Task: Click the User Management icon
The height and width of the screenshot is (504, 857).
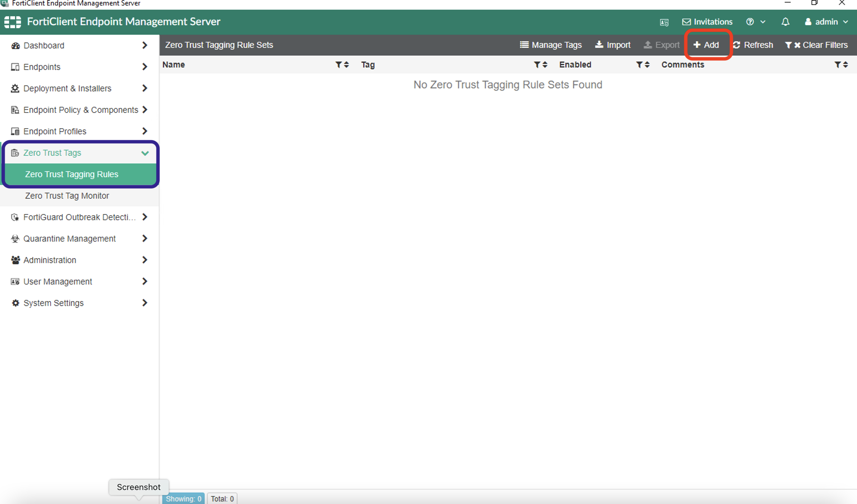Action: [15, 281]
